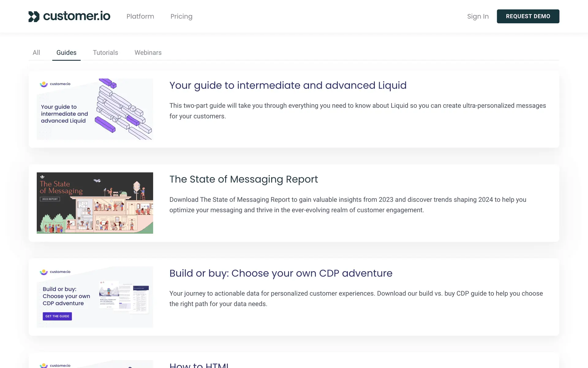Viewport: 588px width, 368px height.
Task: Click the customer.io wordmark in header
Action: pyautogui.click(x=77, y=16)
